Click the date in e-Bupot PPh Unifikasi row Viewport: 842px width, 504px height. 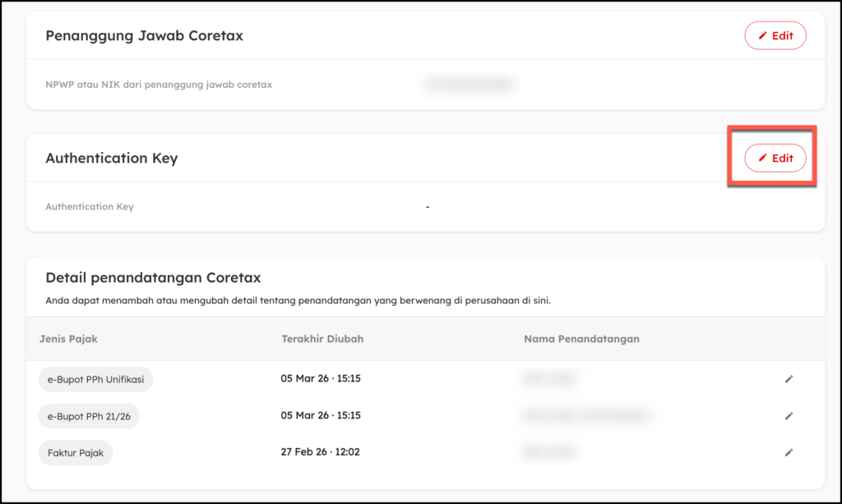(321, 379)
